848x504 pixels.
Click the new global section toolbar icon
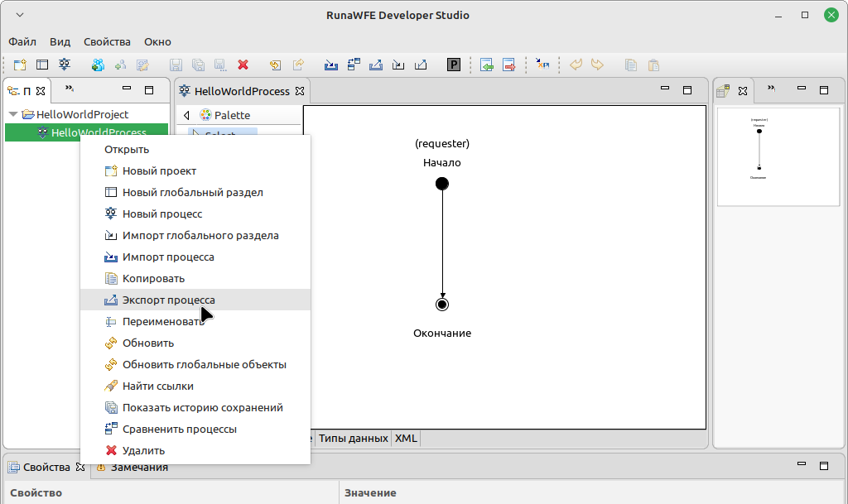[x=42, y=65]
